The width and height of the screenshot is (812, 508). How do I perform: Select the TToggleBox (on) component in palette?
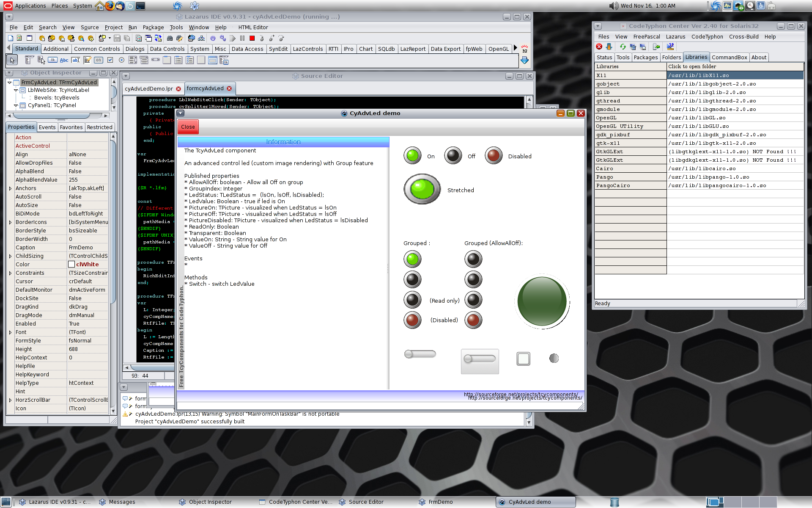(x=99, y=60)
